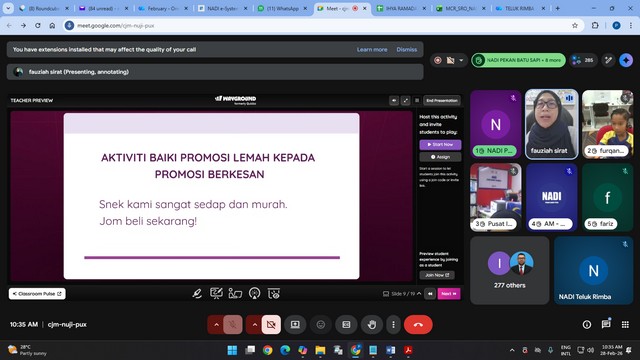This screenshot has width=640, height=360.
Task: Raise hand in the meeting
Action: pos(371,324)
